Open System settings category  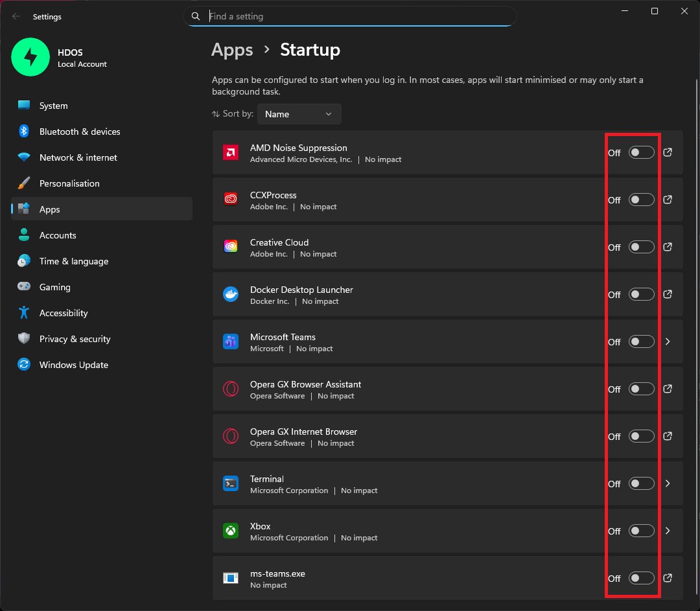(102, 106)
